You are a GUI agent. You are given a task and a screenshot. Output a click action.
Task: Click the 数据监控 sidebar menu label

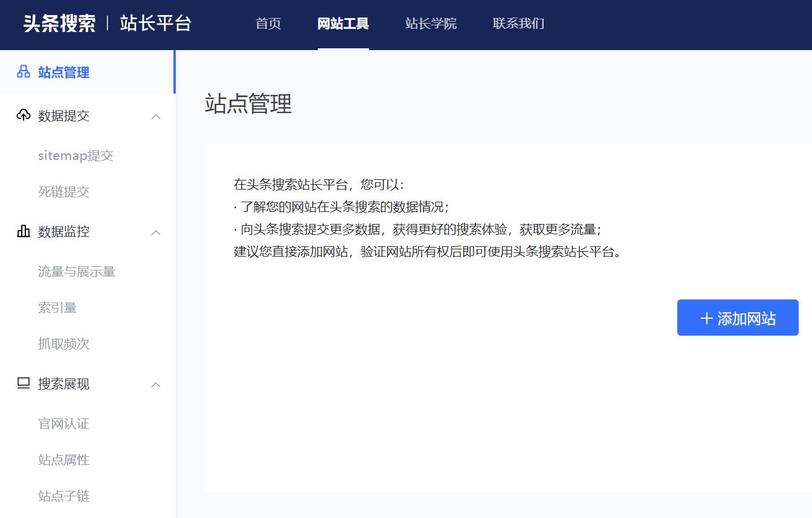[x=63, y=232]
